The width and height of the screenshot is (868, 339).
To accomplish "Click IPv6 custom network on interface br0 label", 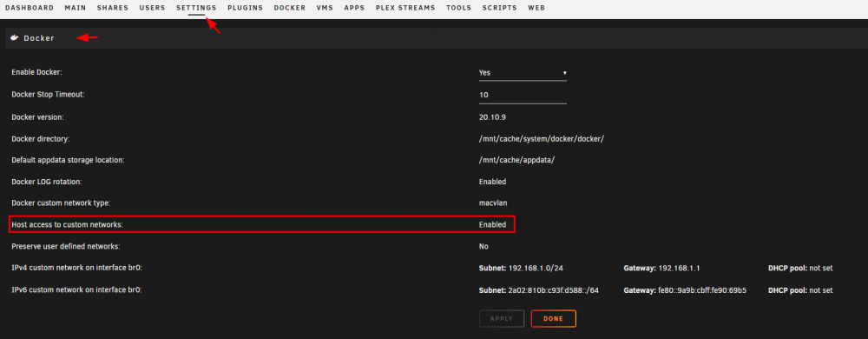I will [x=77, y=290].
